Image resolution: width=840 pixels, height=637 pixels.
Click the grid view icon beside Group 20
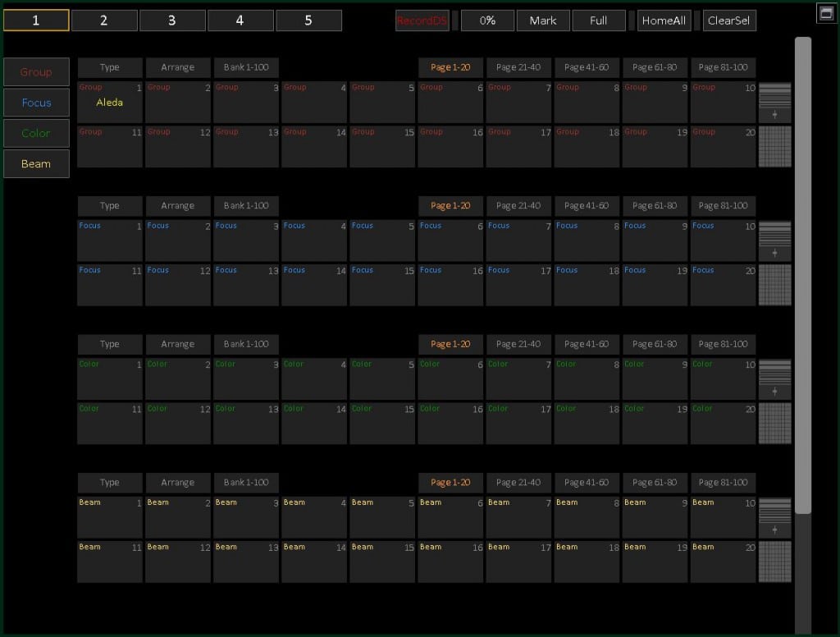[774, 146]
